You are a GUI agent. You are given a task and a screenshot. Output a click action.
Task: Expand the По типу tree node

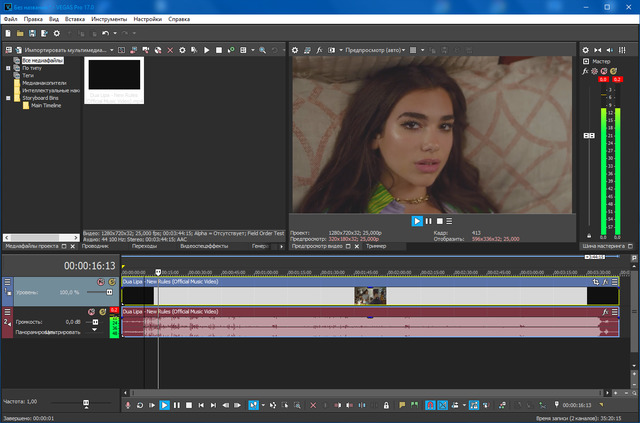click(9, 69)
